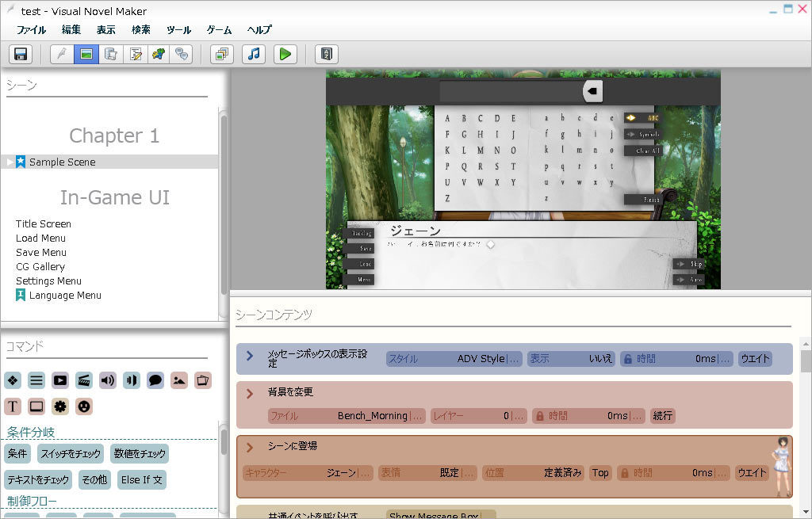
Task: Click the blue music notes icon
Action: click(x=254, y=54)
